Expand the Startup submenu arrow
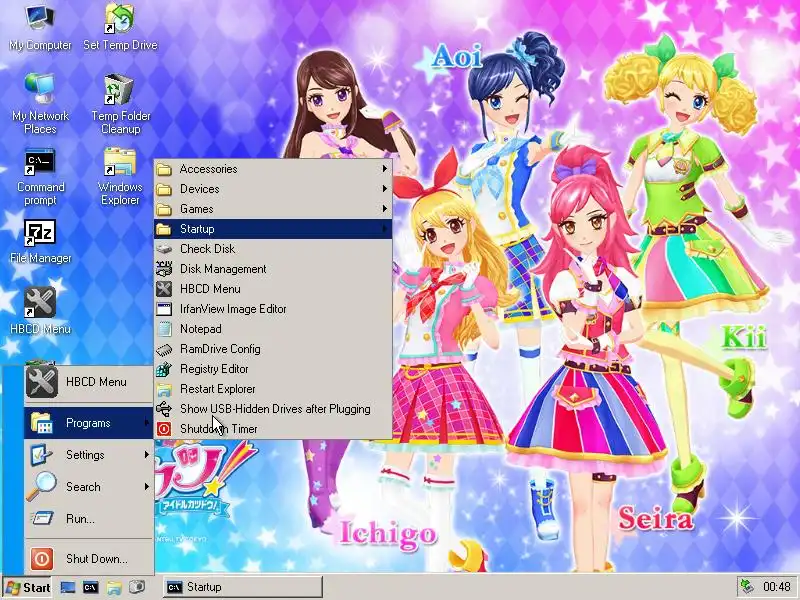 click(x=385, y=229)
